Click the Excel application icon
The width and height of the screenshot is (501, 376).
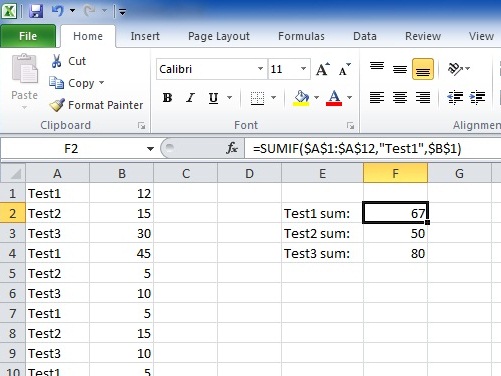9,11
